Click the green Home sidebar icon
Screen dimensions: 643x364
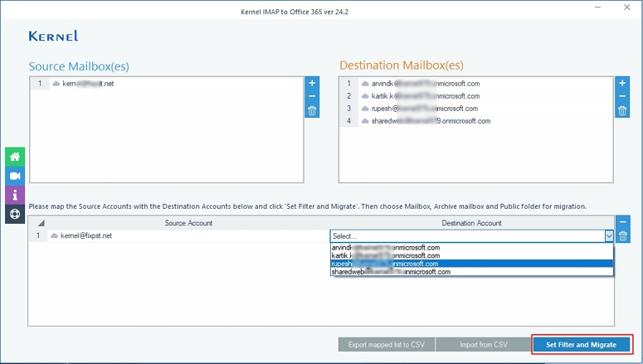tap(15, 157)
